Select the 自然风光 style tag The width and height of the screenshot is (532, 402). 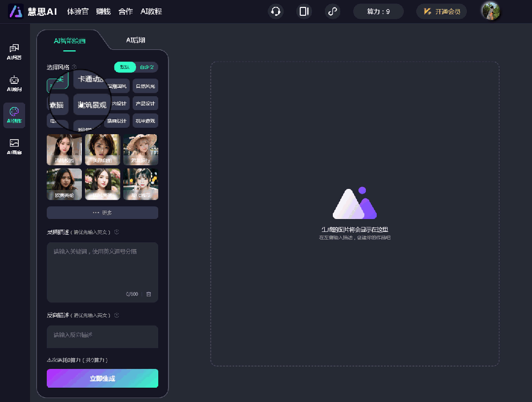(x=145, y=86)
